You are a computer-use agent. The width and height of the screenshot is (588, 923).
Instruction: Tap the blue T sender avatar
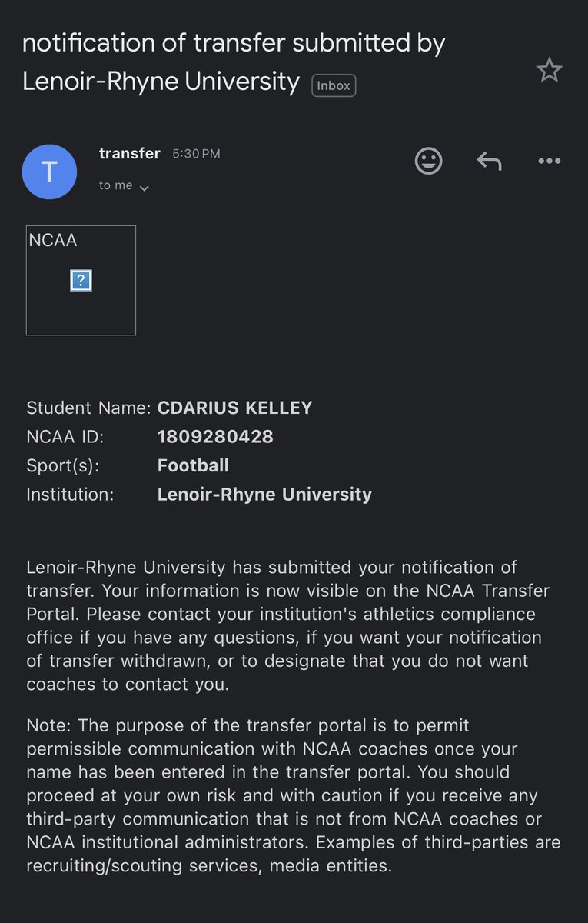(x=49, y=172)
